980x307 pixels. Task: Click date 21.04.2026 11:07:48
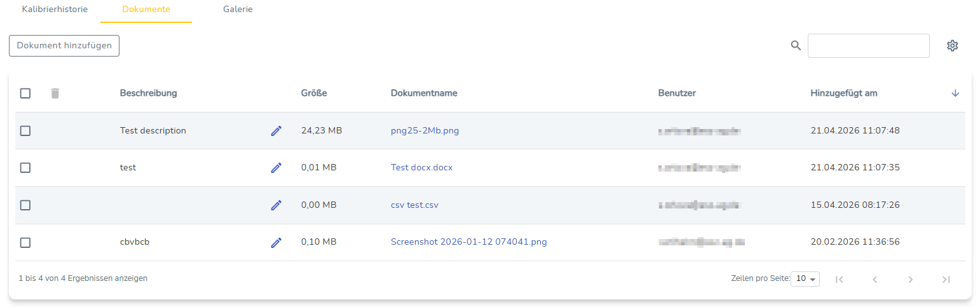coord(855,131)
